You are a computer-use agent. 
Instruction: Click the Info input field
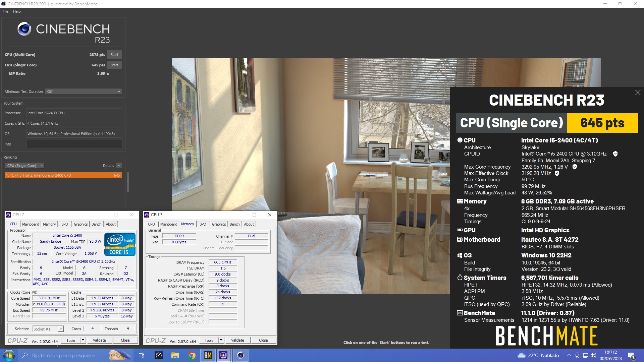(x=74, y=144)
